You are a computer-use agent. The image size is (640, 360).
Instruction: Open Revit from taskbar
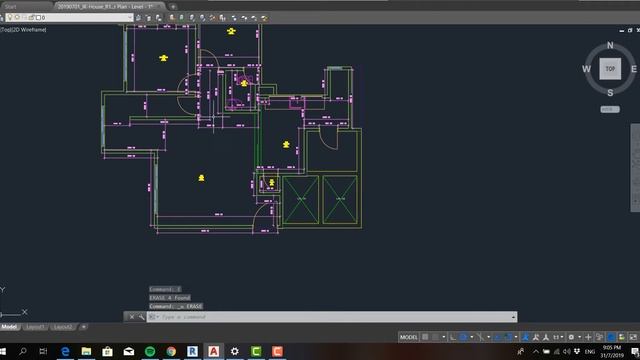point(192,351)
